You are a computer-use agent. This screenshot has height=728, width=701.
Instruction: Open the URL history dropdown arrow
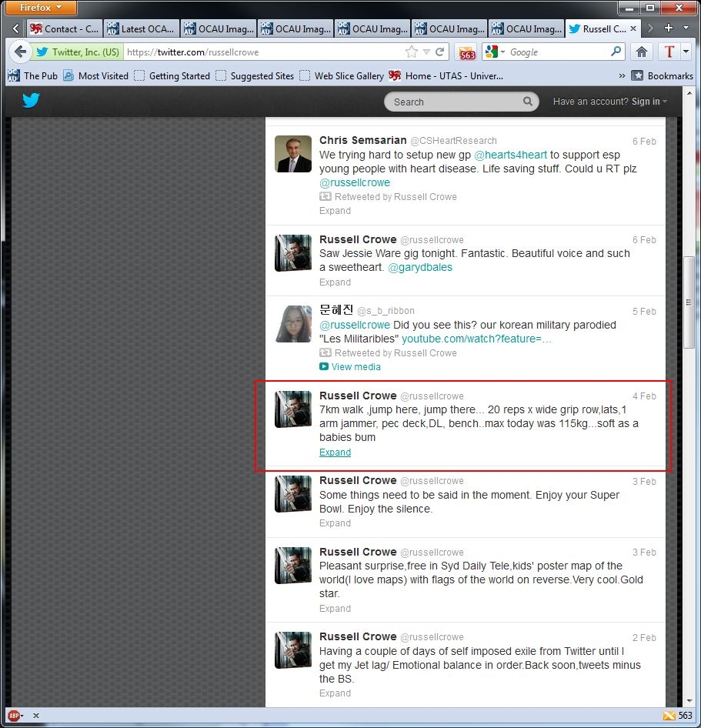pos(426,52)
